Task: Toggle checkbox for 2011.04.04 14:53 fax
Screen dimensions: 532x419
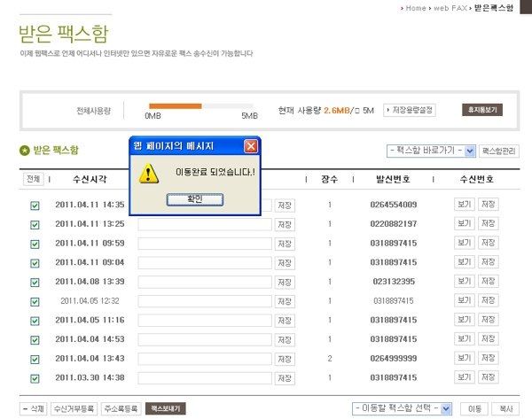Action: [x=35, y=340]
